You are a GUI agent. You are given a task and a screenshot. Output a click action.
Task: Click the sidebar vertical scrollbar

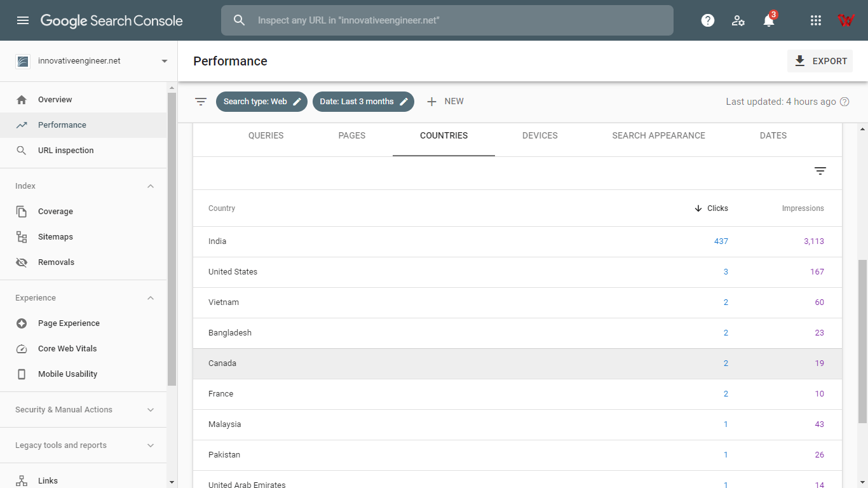point(172,238)
